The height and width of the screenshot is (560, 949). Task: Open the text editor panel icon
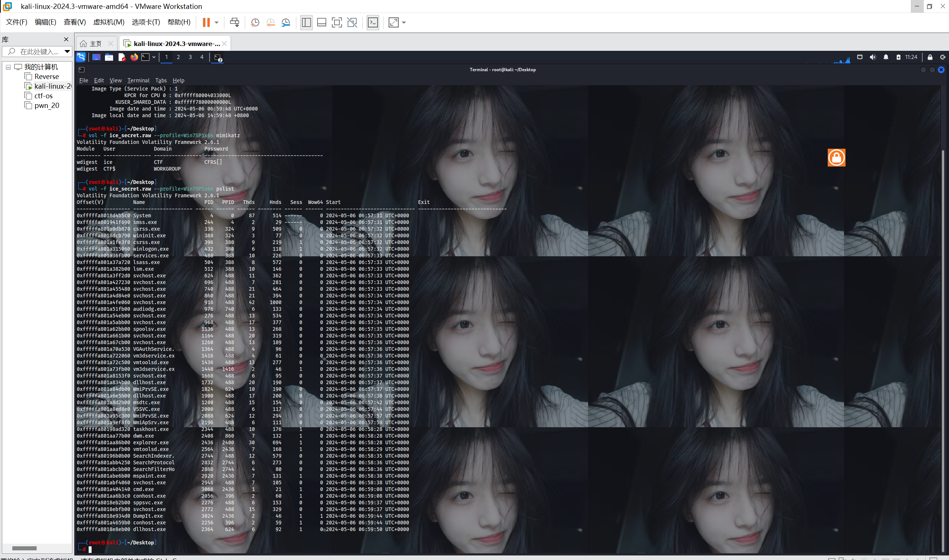tap(122, 57)
